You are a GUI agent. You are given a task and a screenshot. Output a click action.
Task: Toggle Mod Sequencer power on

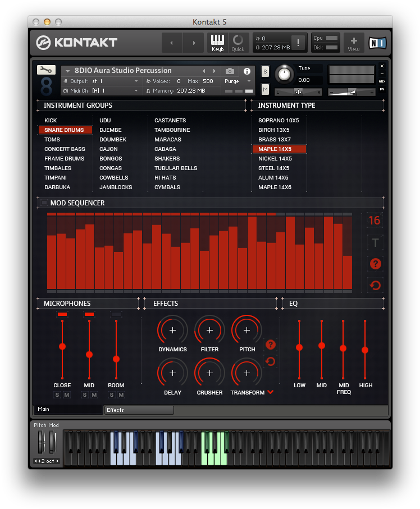tap(44, 203)
